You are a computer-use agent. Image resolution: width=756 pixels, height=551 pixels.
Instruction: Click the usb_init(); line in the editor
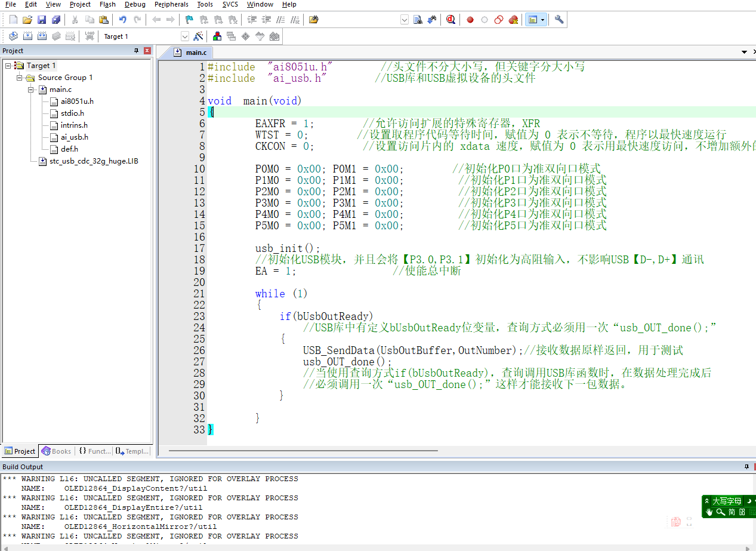click(288, 248)
